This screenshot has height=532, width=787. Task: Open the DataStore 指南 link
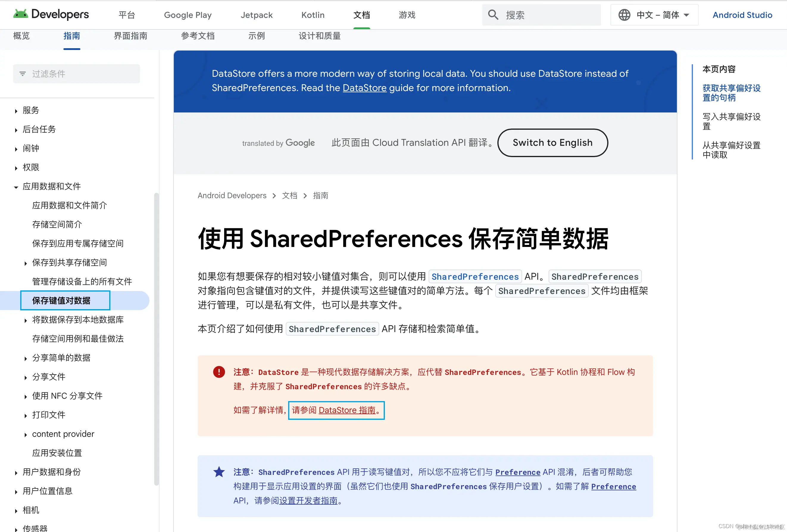pyautogui.click(x=347, y=410)
